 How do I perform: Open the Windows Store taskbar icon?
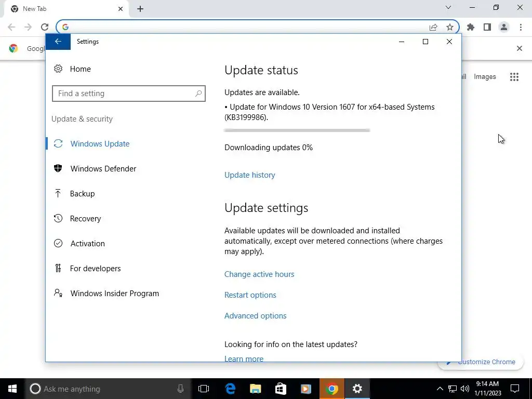coord(281,389)
